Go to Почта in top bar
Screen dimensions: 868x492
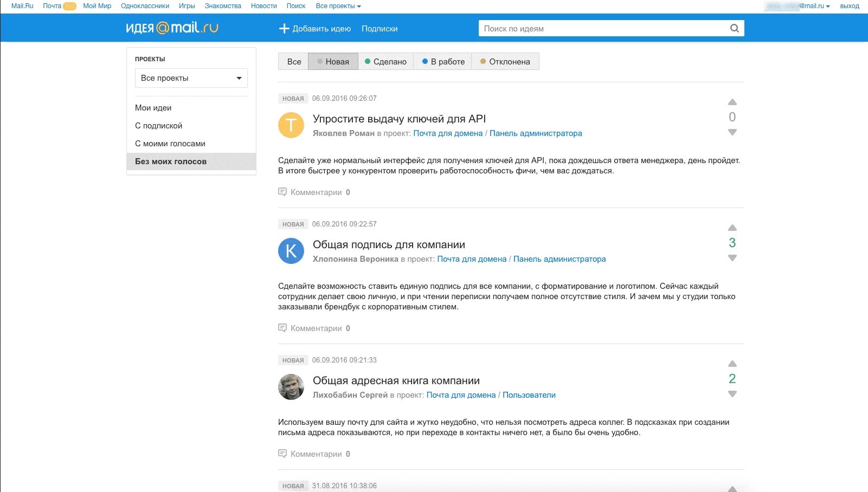coord(52,6)
